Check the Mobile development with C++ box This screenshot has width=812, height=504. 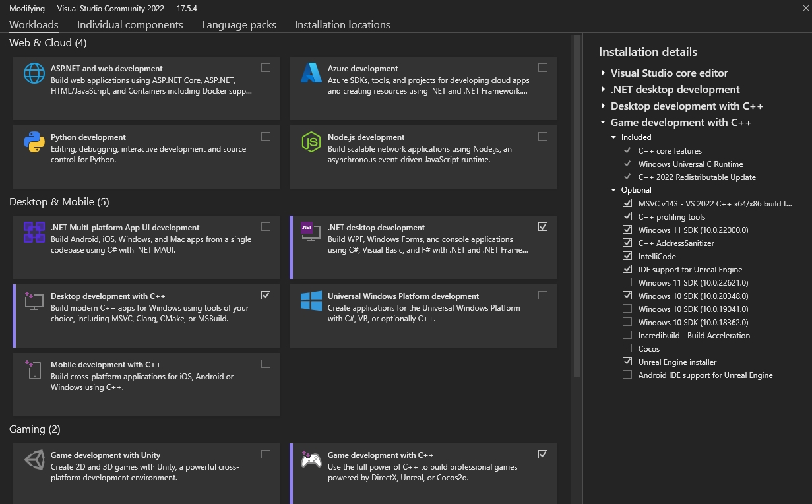(x=266, y=363)
